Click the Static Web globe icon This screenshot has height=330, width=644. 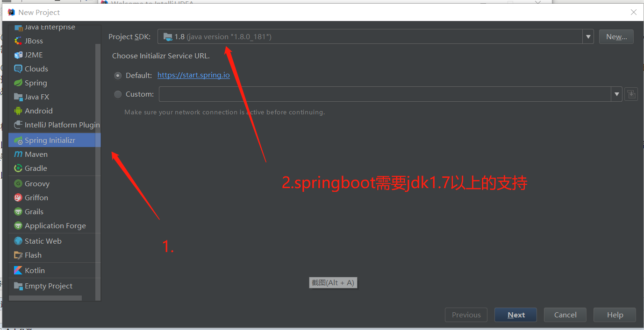pyautogui.click(x=18, y=241)
